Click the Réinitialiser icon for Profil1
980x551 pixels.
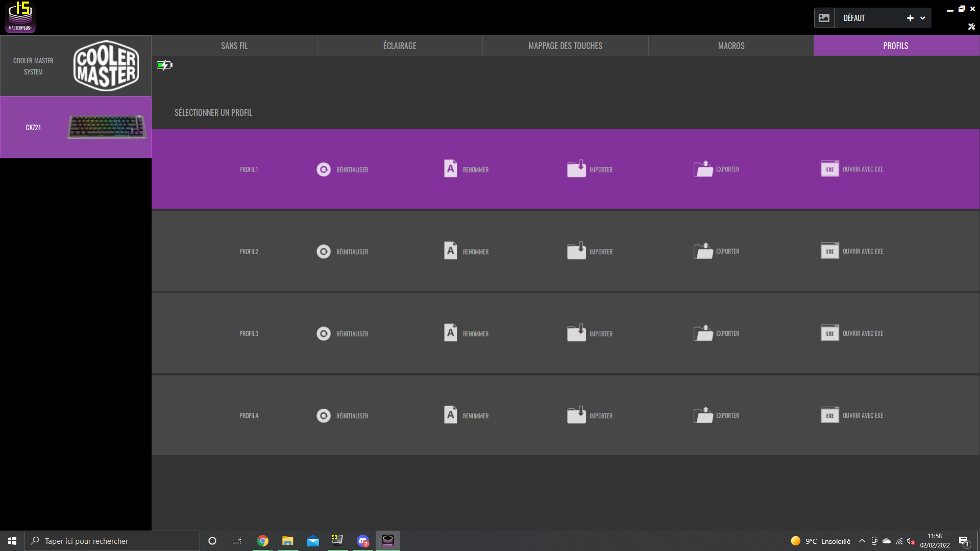click(x=324, y=169)
